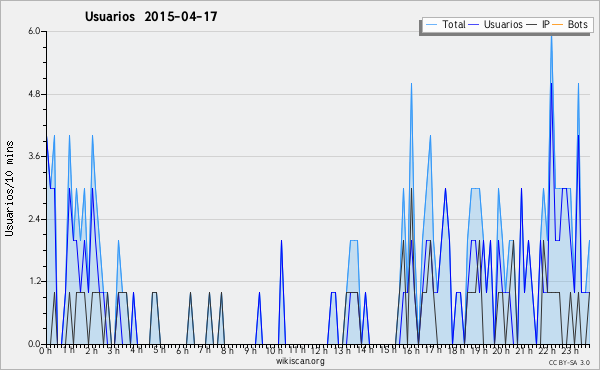Click the 2.4 y-axis tick label
This screenshot has height=370, width=600.
(34, 219)
